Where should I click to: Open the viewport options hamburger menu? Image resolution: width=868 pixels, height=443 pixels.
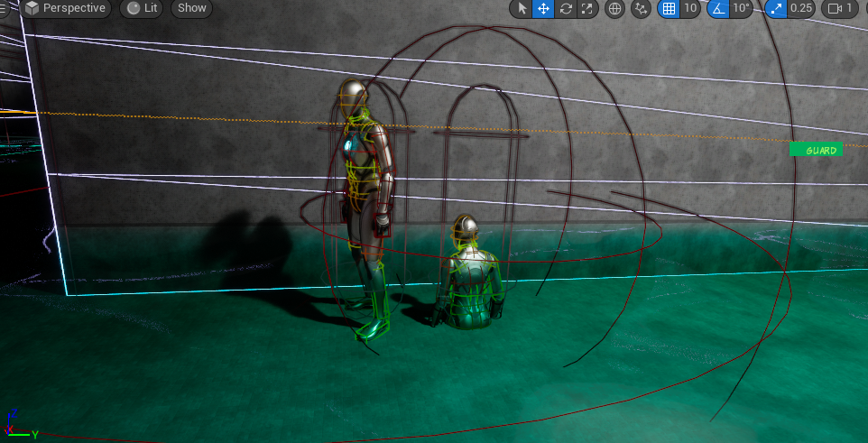click(7, 8)
